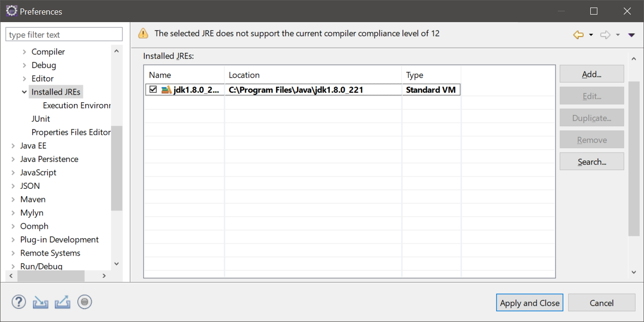Toggle the Standard VM row selection
The height and width of the screenshot is (322, 644).
point(430,89)
